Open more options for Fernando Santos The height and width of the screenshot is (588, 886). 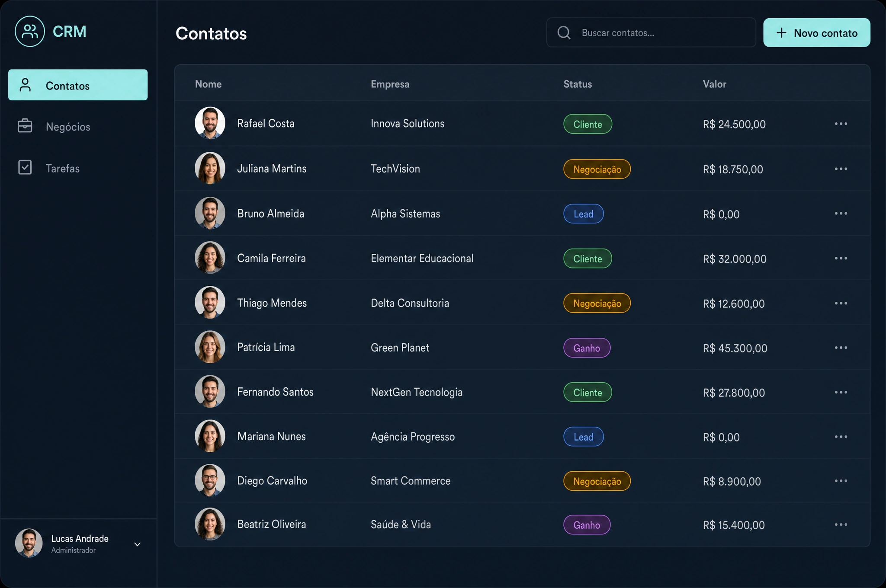click(x=841, y=393)
